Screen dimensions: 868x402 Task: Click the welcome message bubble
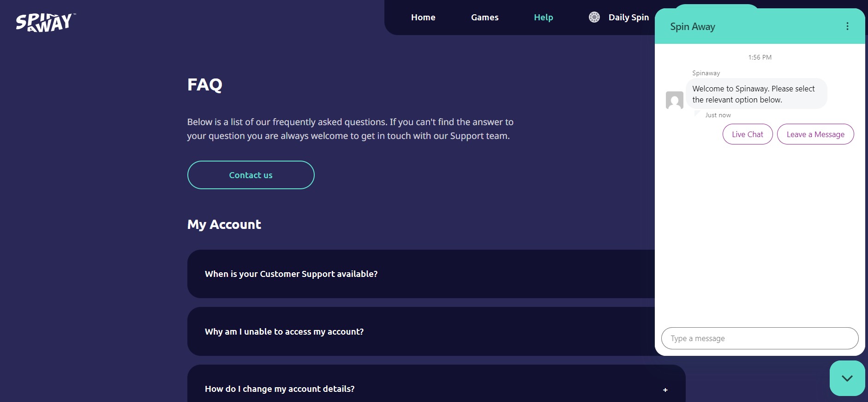tap(756, 94)
